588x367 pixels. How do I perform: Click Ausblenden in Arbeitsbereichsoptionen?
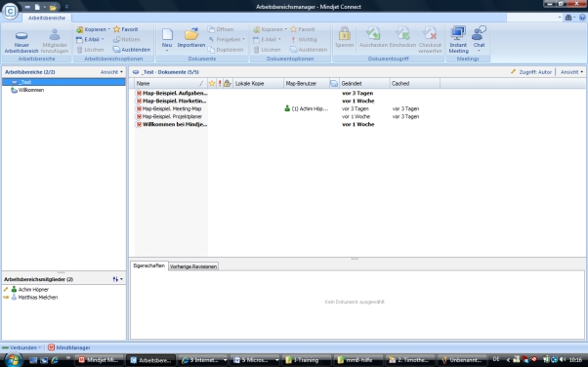(x=132, y=50)
